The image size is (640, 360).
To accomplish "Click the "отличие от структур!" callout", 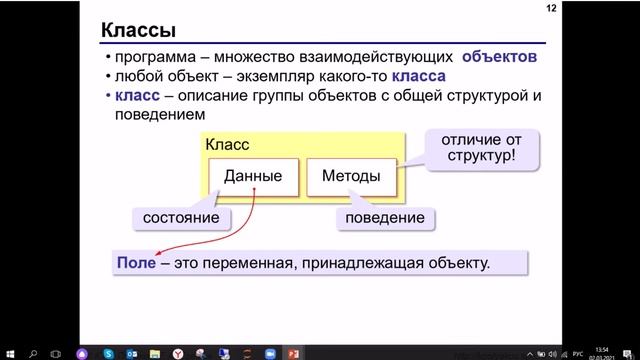I will click(482, 149).
